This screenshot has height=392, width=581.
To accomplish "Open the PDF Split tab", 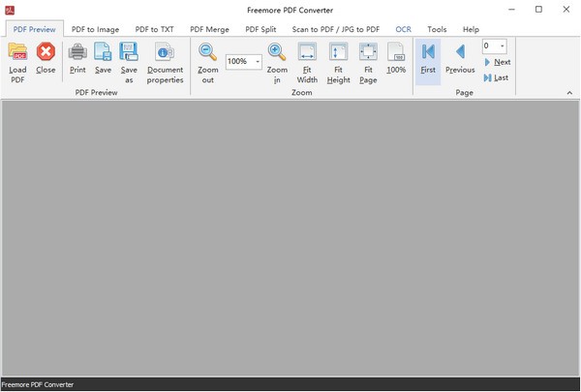I will click(260, 29).
